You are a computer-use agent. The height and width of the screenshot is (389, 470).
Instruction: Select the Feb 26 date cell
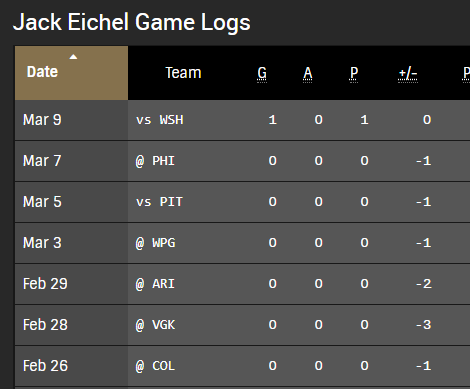45,366
